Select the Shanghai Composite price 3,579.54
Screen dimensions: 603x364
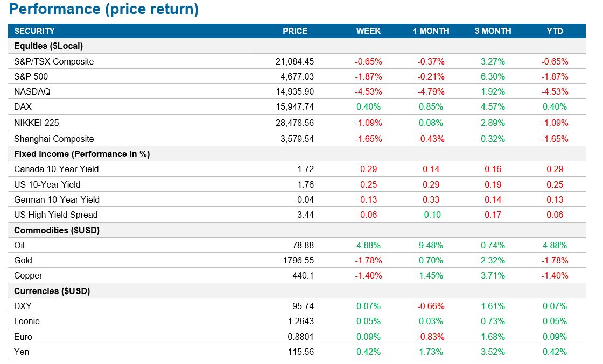click(297, 139)
